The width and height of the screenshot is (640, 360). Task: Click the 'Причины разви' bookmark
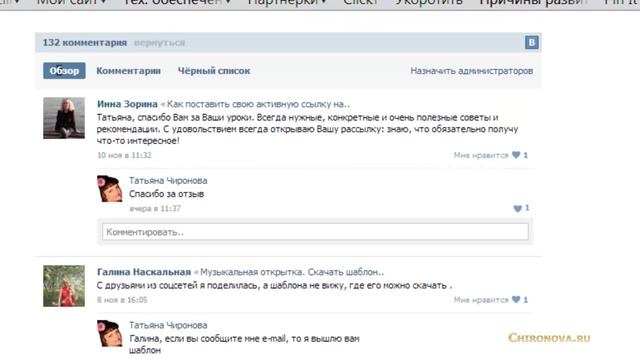533,2
